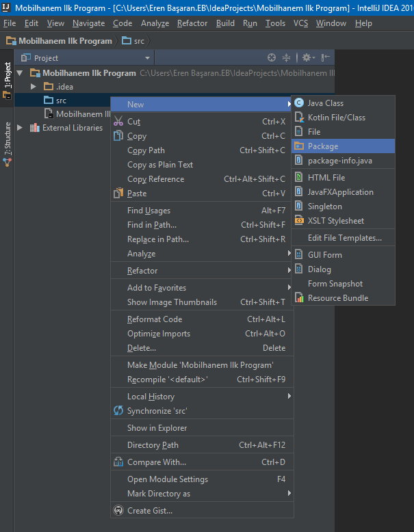This screenshot has width=414, height=532.
Task: Click Copy in the context menu
Action: 202,136
